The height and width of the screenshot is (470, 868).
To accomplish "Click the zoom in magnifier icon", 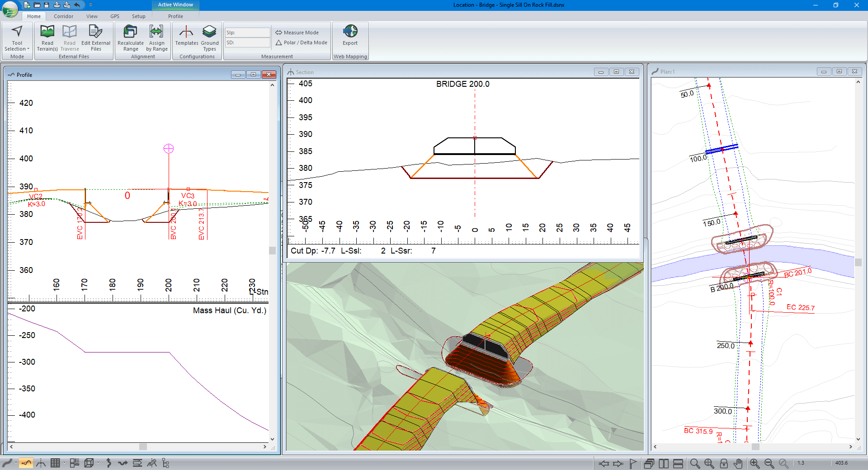I will coord(755,463).
